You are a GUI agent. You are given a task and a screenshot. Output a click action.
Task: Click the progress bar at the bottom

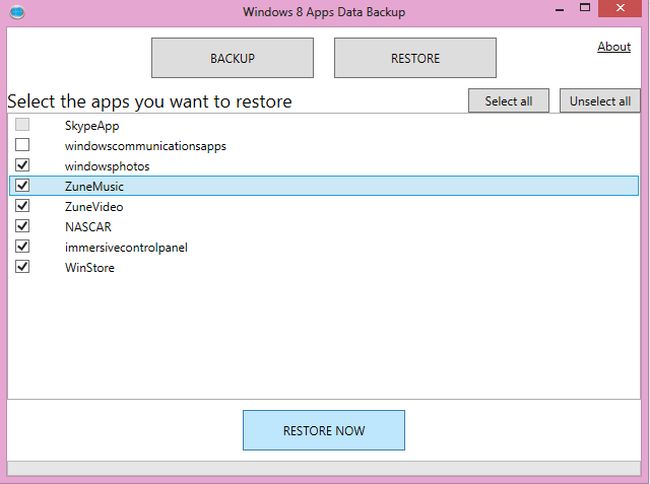[324, 469]
